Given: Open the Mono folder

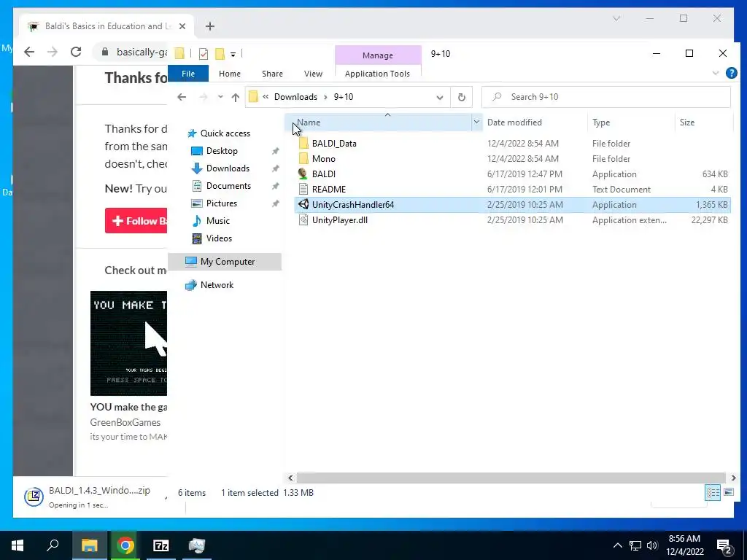Looking at the screenshot, I should pyautogui.click(x=323, y=158).
